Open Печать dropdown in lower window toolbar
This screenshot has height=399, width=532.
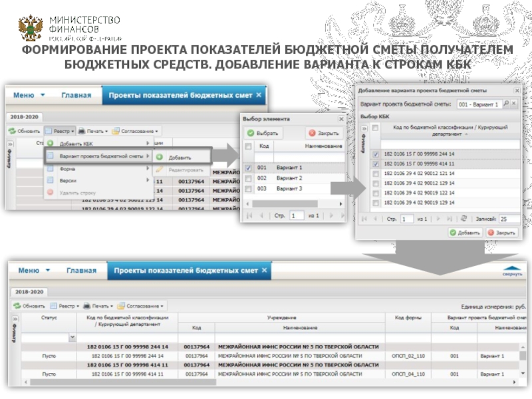tap(98, 306)
